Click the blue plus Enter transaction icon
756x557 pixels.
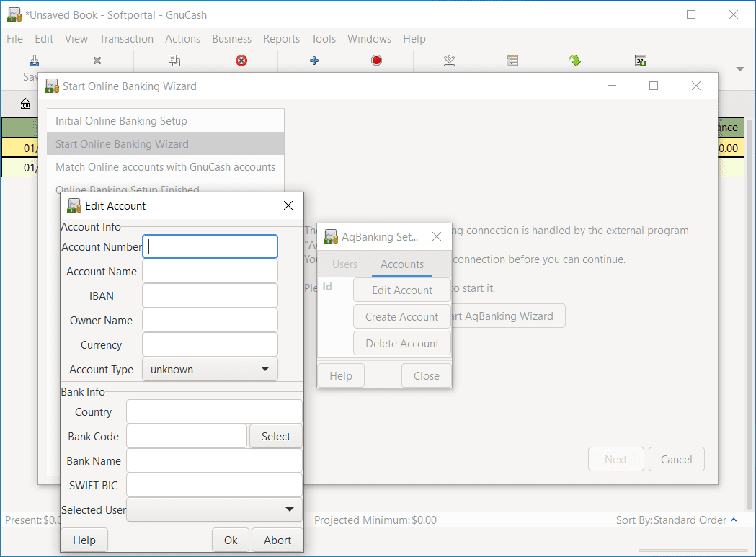point(314,61)
